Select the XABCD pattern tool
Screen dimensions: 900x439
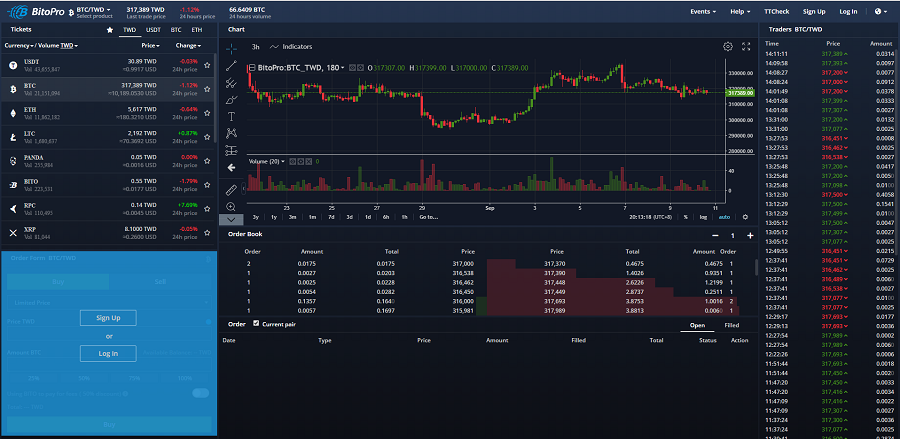(x=231, y=133)
